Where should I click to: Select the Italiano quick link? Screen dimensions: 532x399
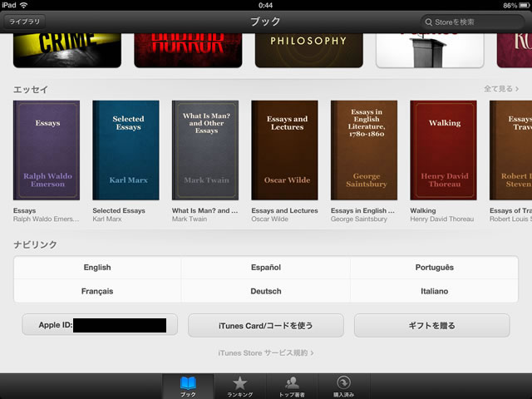point(434,291)
